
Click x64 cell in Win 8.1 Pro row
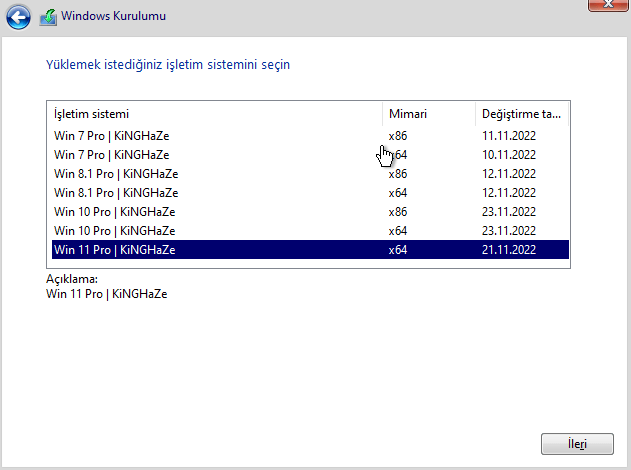click(x=398, y=193)
